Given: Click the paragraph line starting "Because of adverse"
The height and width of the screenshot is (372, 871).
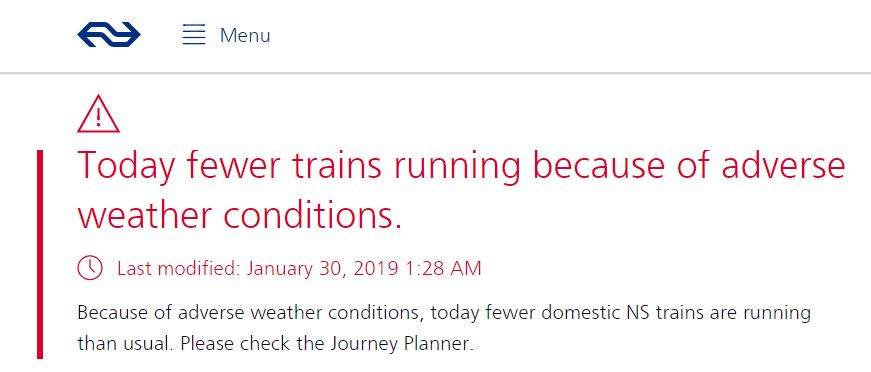Looking at the screenshot, I should (444, 313).
